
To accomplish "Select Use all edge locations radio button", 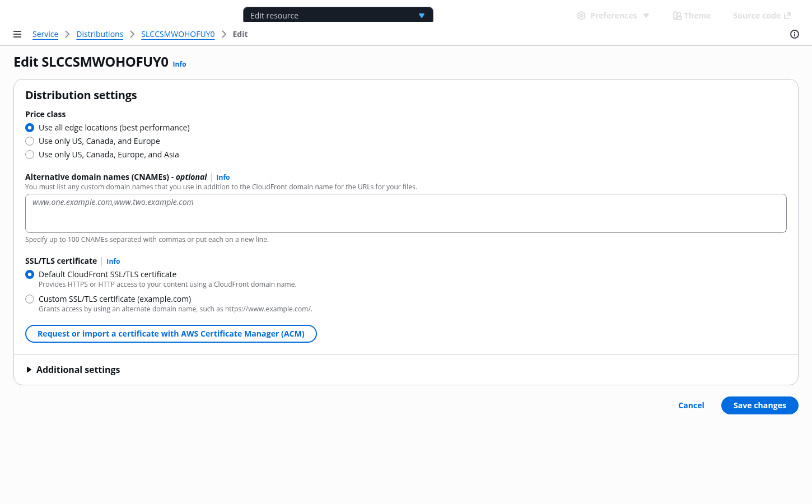I will [x=30, y=128].
